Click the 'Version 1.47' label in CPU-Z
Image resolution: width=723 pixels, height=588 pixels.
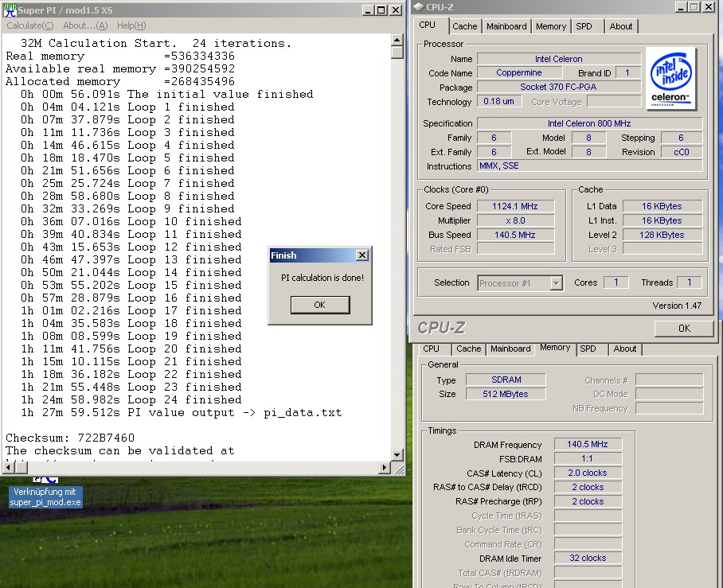[677, 306]
